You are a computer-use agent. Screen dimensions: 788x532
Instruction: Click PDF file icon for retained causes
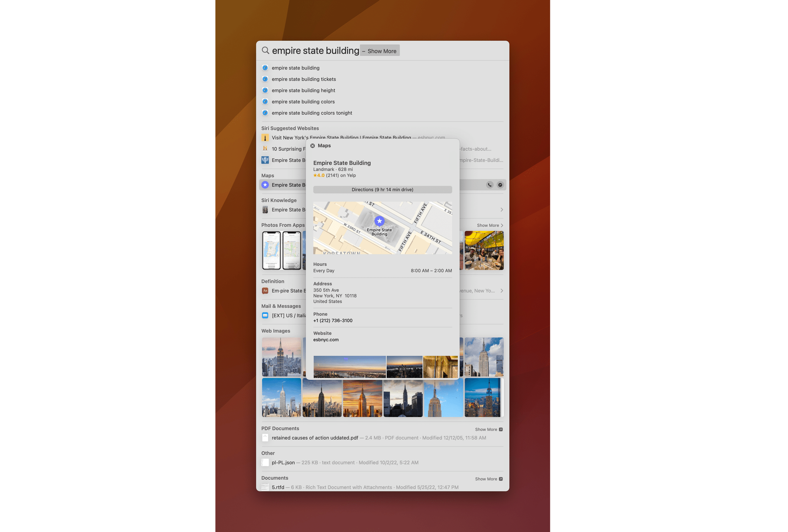(265, 438)
